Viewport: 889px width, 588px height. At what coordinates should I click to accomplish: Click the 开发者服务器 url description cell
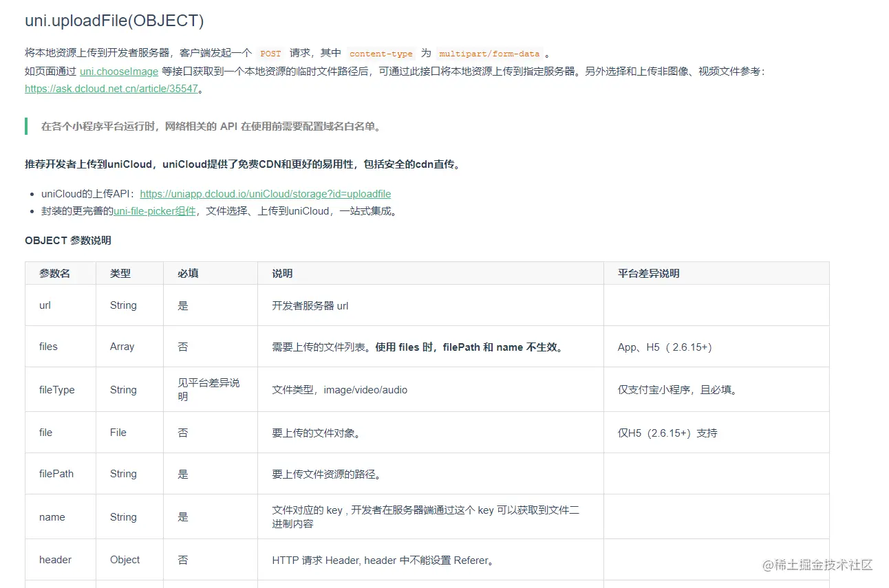[x=431, y=305]
